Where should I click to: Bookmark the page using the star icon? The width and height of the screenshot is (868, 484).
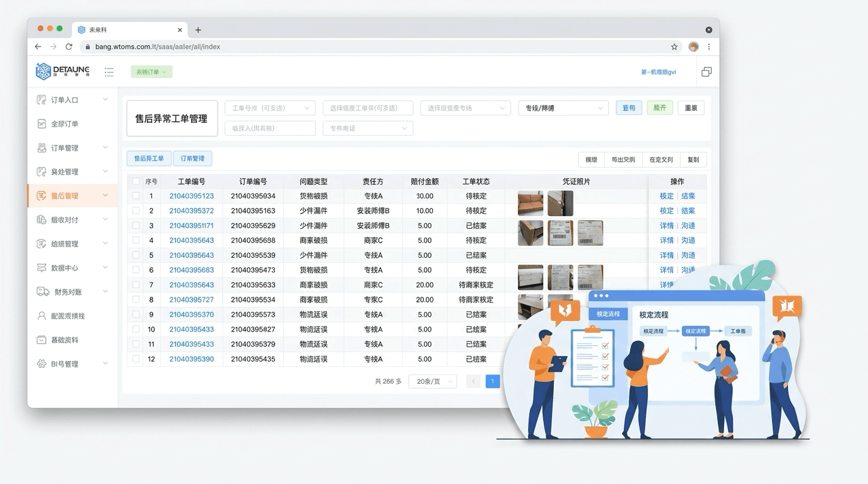(x=674, y=47)
